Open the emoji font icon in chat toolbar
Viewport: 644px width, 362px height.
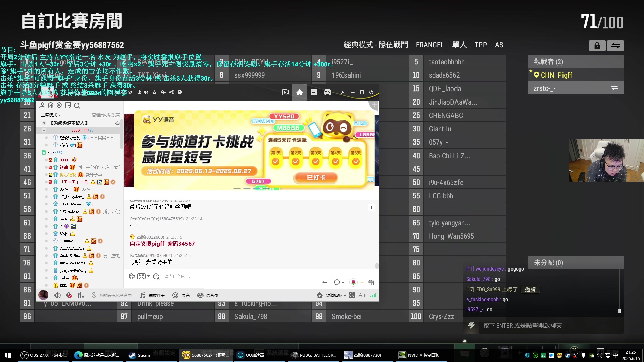point(156,276)
